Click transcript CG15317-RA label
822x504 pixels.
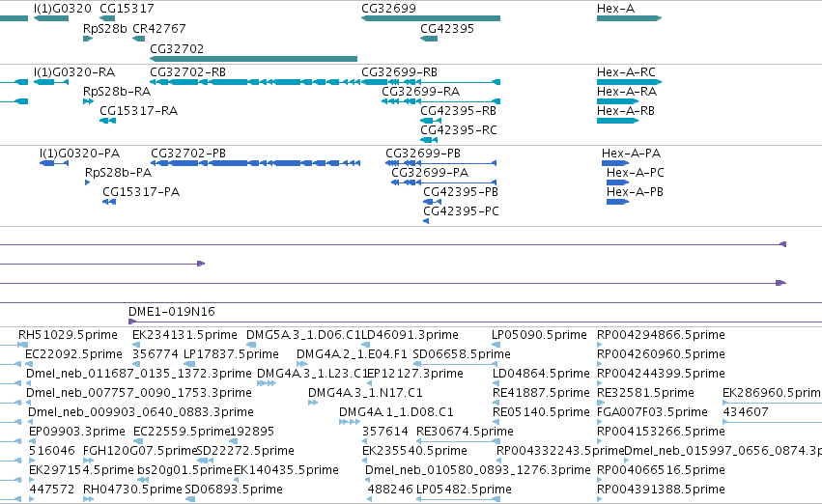(139, 110)
